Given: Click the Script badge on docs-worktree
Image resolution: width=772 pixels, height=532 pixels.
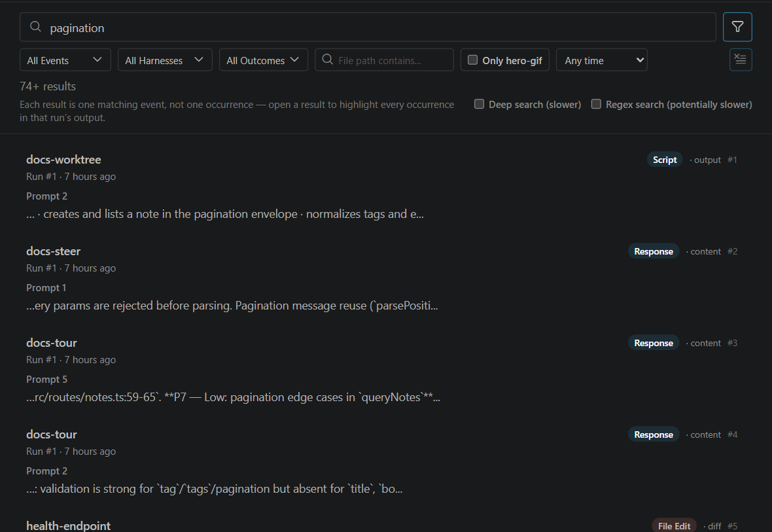Looking at the screenshot, I should pyautogui.click(x=665, y=160).
